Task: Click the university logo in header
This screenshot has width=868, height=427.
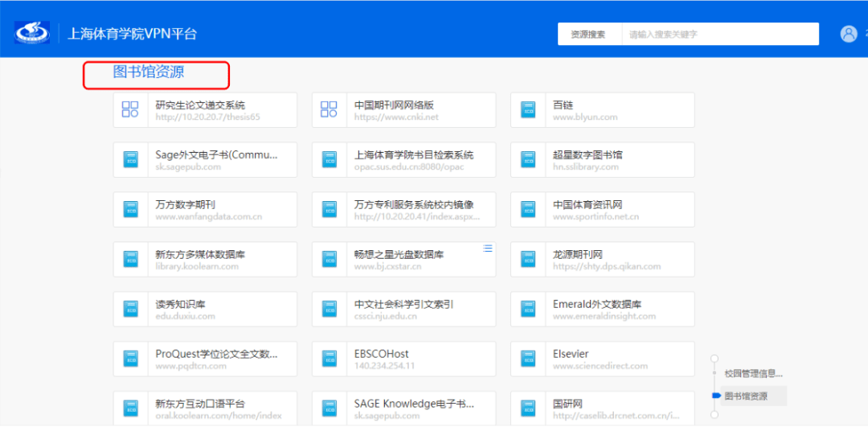Action: [x=31, y=33]
